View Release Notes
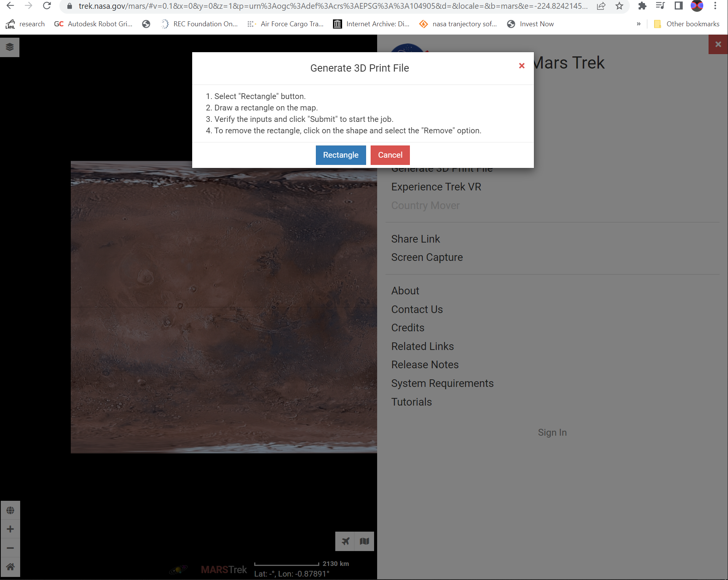Viewport: 728px width, 580px height. click(425, 365)
